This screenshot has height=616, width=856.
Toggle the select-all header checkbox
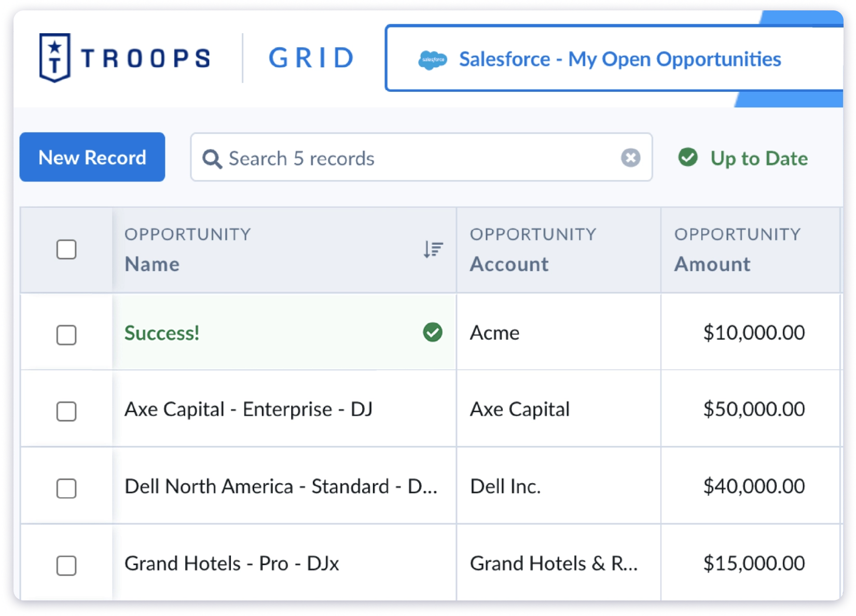[x=66, y=249]
